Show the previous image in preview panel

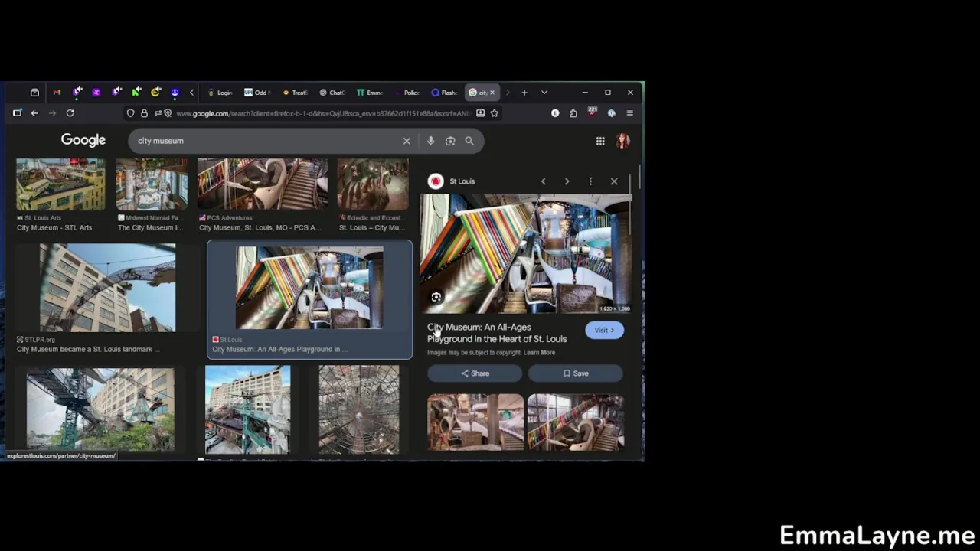coord(544,181)
